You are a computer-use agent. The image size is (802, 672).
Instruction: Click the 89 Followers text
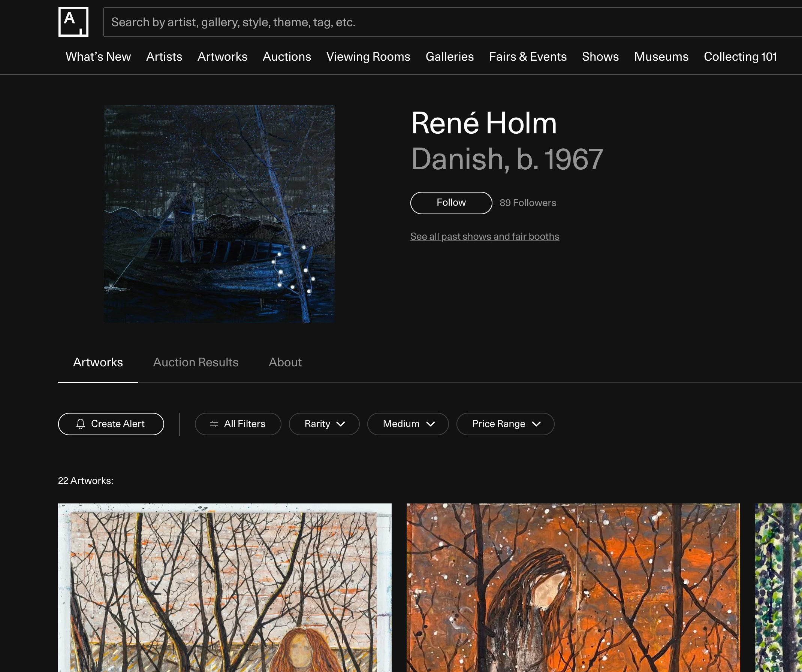(528, 203)
